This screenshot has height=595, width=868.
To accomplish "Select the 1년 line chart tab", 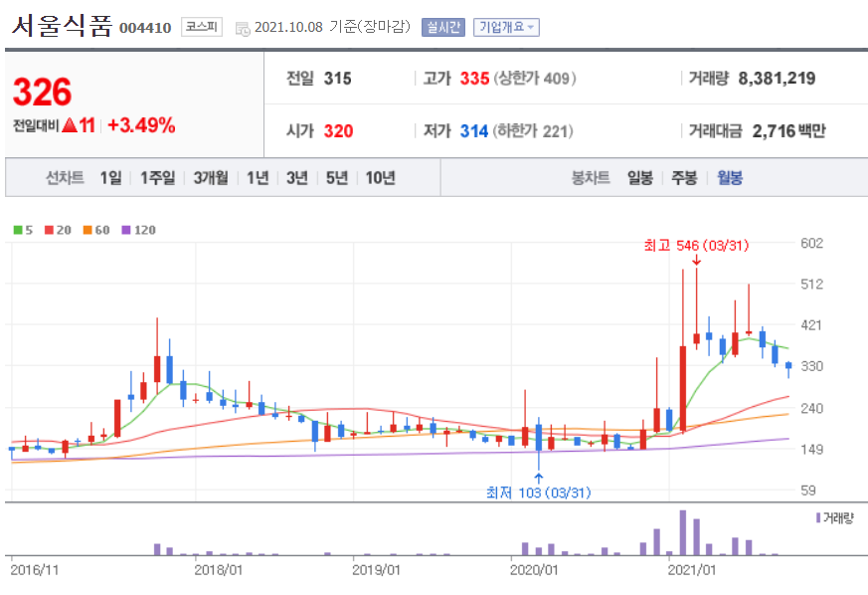I will (258, 178).
